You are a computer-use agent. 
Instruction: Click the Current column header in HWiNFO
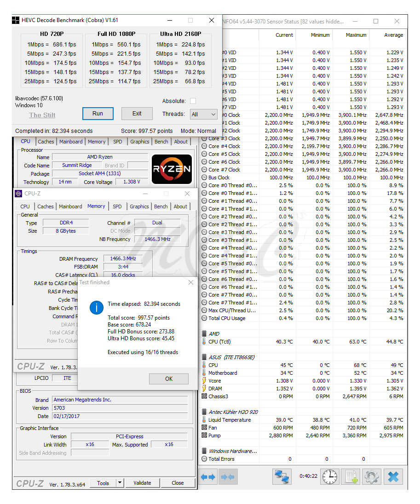(x=284, y=35)
